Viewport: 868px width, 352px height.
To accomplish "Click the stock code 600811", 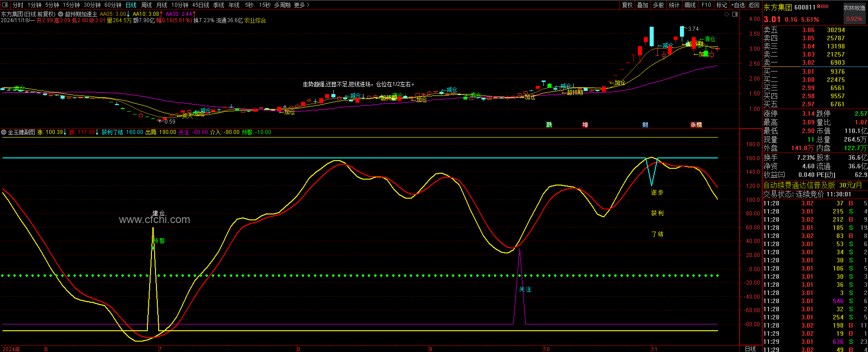I will 805,7.
